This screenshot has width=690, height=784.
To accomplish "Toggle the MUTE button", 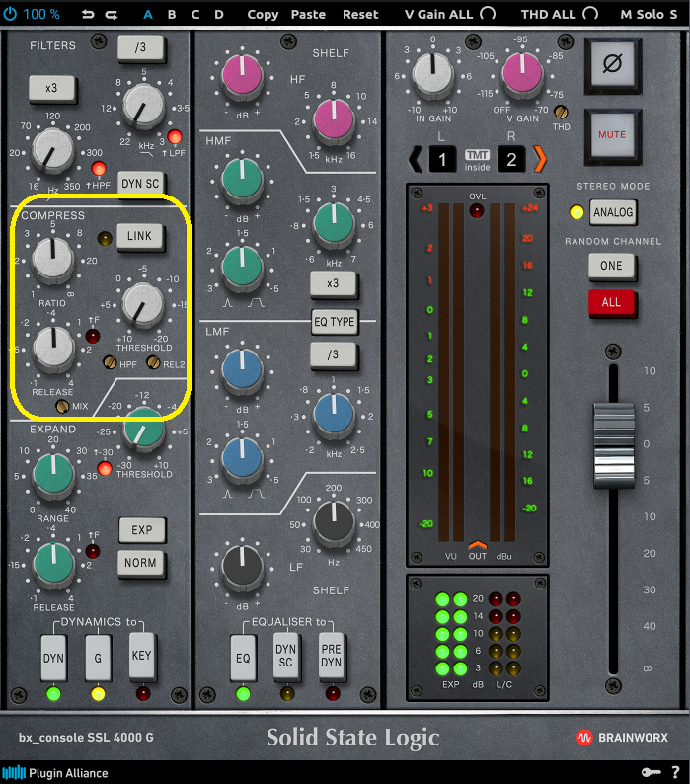I will (612, 135).
